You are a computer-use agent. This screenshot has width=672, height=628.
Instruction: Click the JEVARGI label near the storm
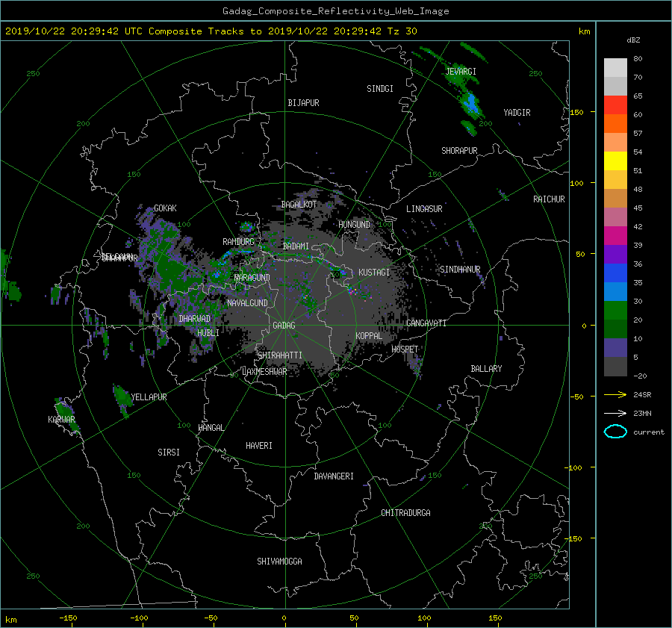(x=461, y=72)
